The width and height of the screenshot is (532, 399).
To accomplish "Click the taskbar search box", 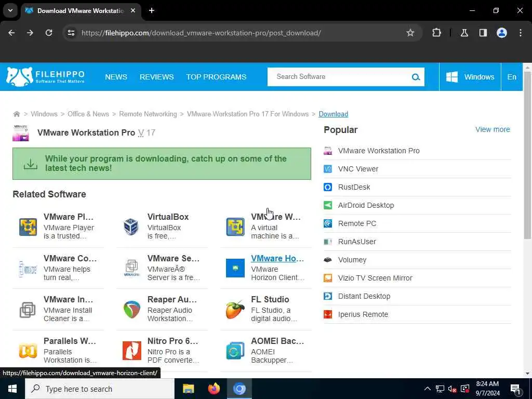I will pyautogui.click(x=100, y=389).
